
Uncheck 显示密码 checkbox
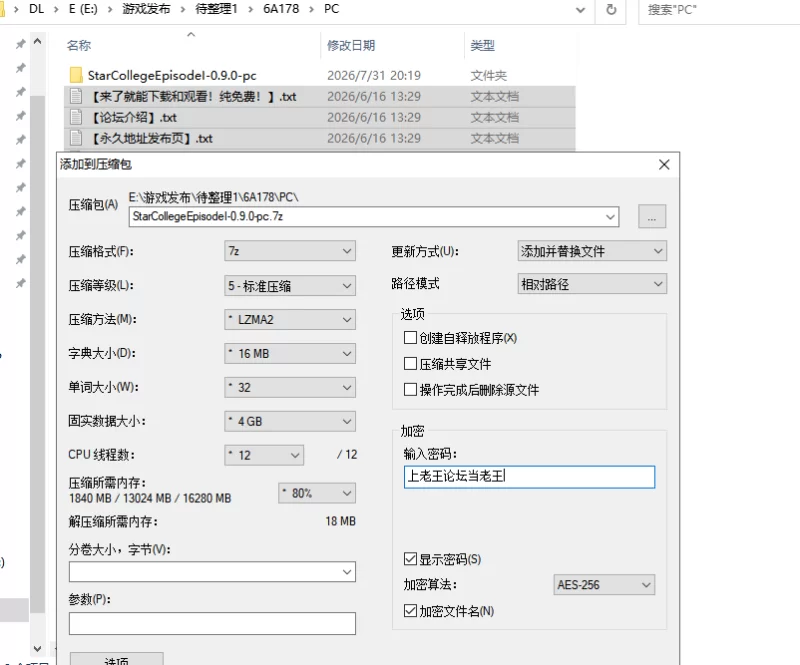coord(410,559)
